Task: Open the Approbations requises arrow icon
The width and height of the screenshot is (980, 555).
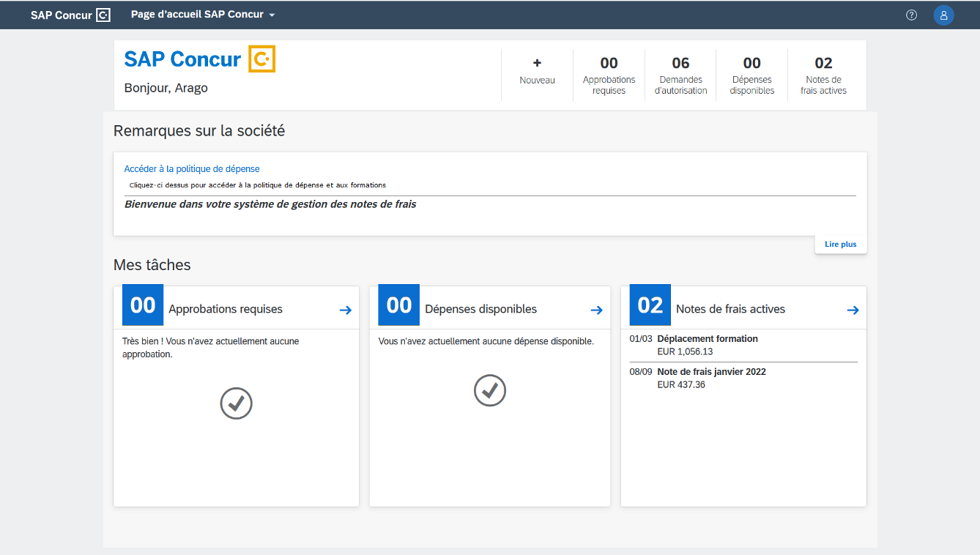Action: tap(346, 310)
